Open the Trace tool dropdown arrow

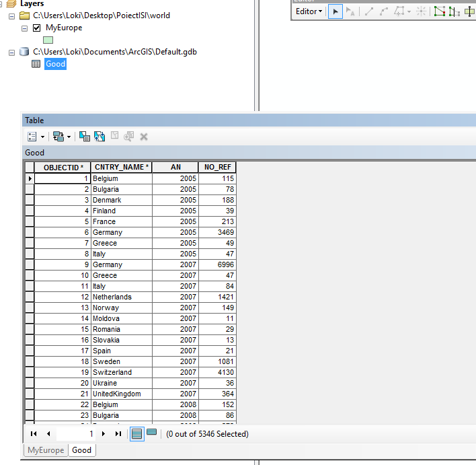point(409,12)
